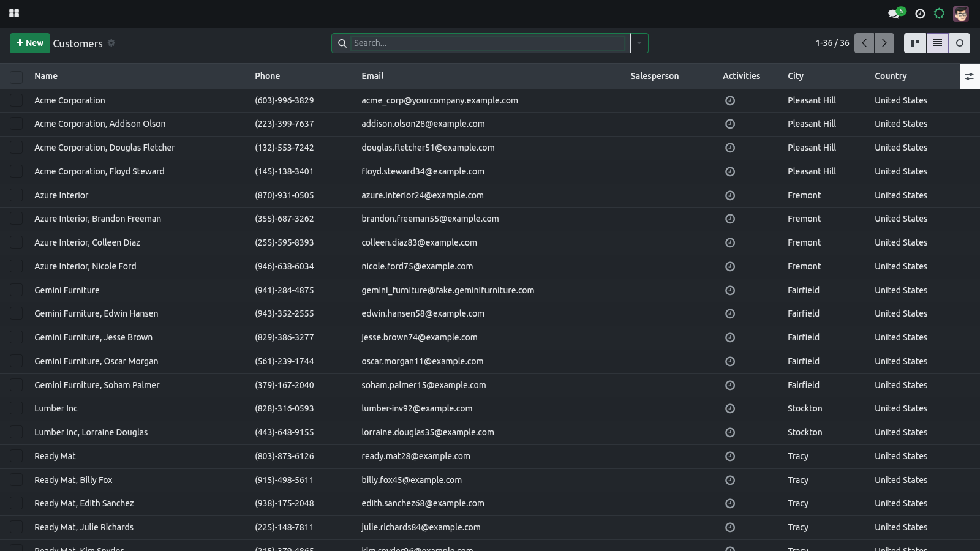980x551 pixels.
Task: Open activity clock for Ready Mat, Billy Fox
Action: point(730,480)
